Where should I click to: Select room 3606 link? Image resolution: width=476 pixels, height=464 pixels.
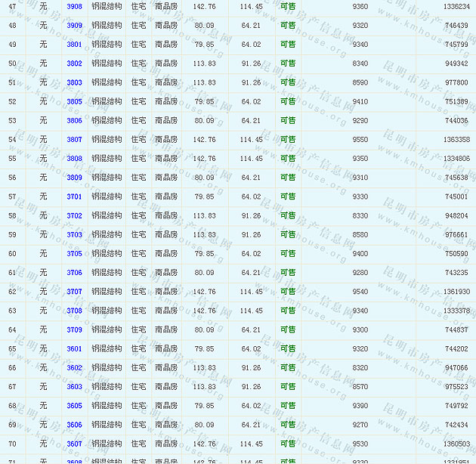click(74, 425)
